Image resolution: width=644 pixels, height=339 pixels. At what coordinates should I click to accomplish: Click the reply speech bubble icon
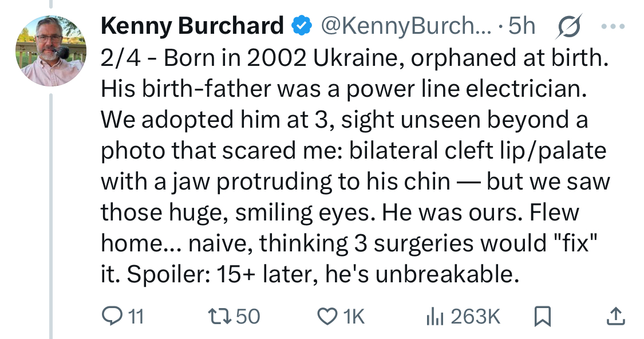(x=110, y=316)
